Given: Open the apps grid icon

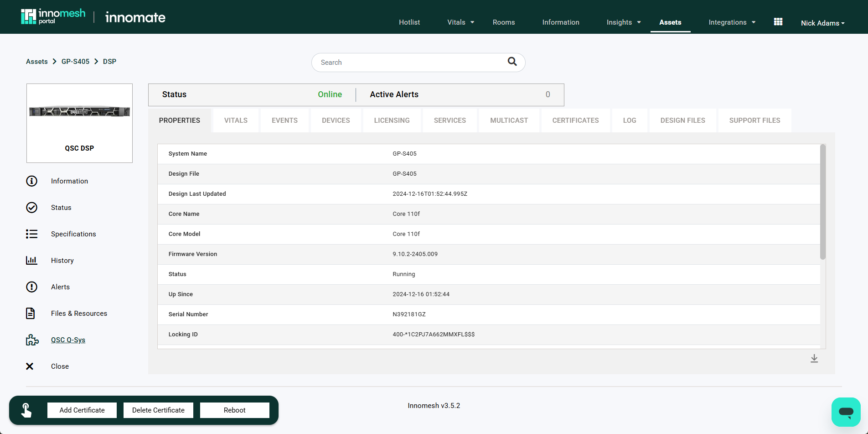Looking at the screenshot, I should 778,22.
